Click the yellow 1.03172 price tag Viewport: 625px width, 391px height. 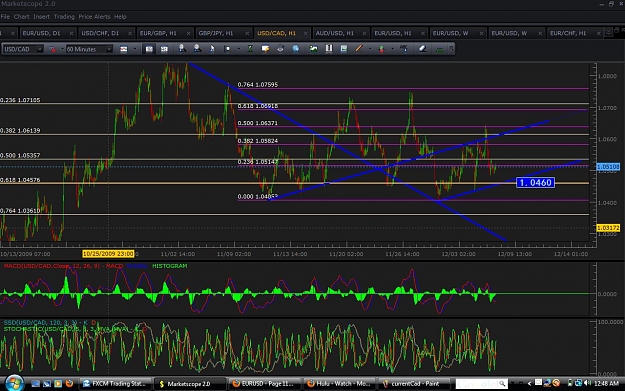(x=608, y=228)
